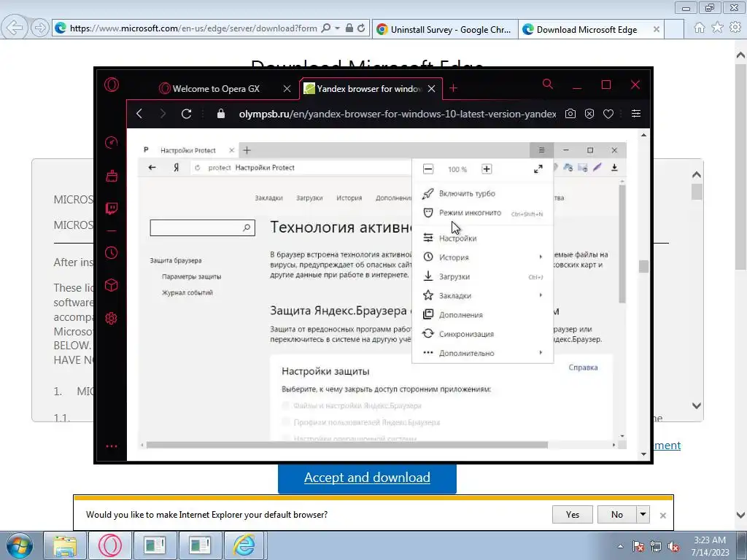Go back in Opera GX browser
The height and width of the screenshot is (560, 747).
139,113
